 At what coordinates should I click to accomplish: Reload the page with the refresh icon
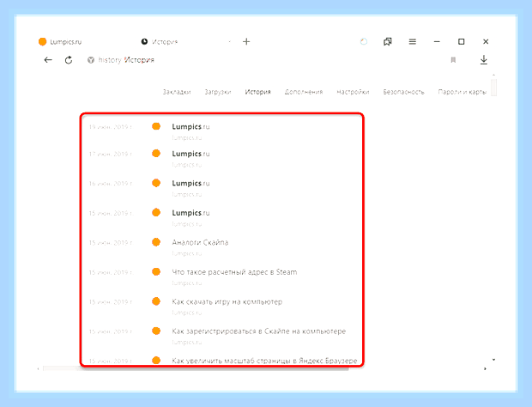click(69, 60)
